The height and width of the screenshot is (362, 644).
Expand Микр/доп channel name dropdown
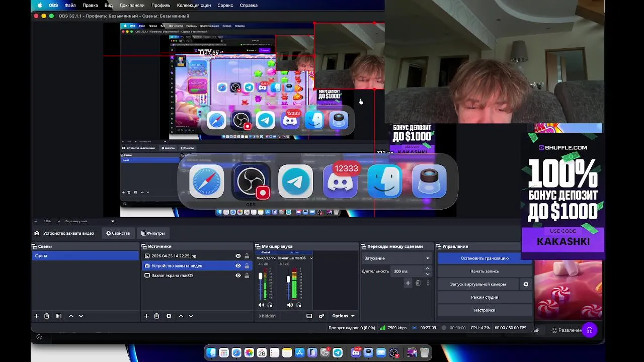[274, 258]
